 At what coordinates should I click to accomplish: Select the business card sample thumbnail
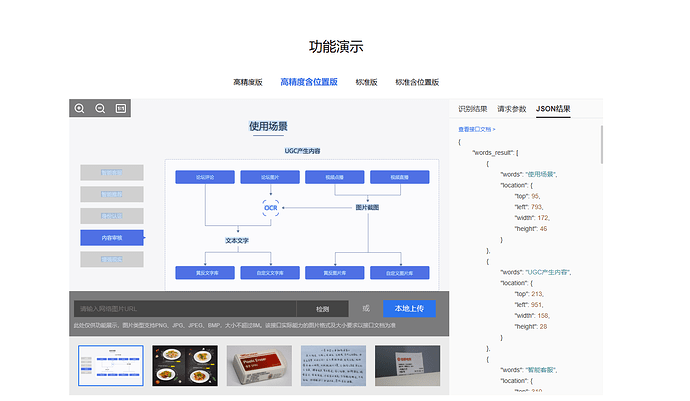click(409, 366)
